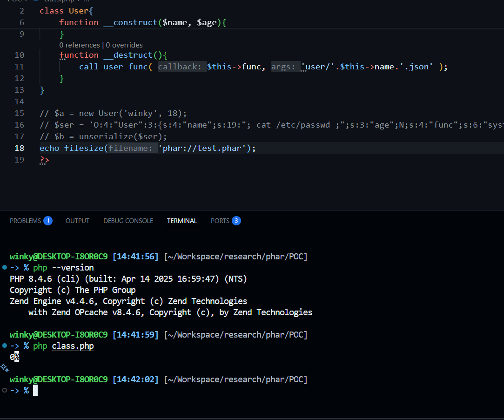Image resolution: width=504 pixels, height=420 pixels.
Task: Click the three-dot hint under line 10 "function"
Action: [62, 60]
